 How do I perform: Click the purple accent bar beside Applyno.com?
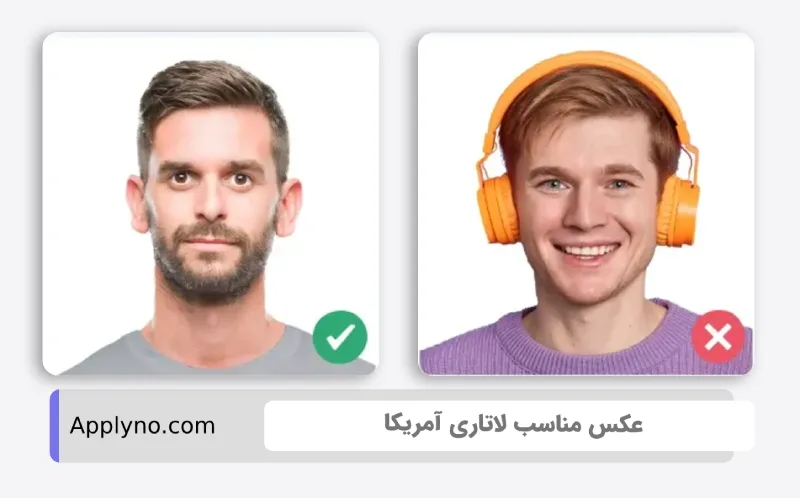tap(55, 426)
